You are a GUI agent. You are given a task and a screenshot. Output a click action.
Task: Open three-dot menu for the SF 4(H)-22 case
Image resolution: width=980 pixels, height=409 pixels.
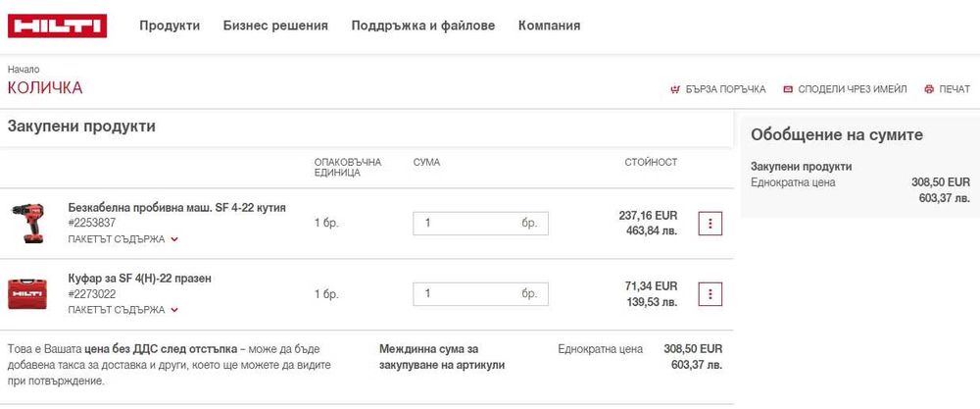point(710,293)
